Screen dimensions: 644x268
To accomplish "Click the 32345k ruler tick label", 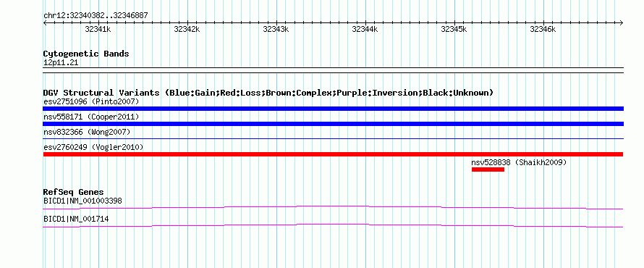I will [x=454, y=29].
